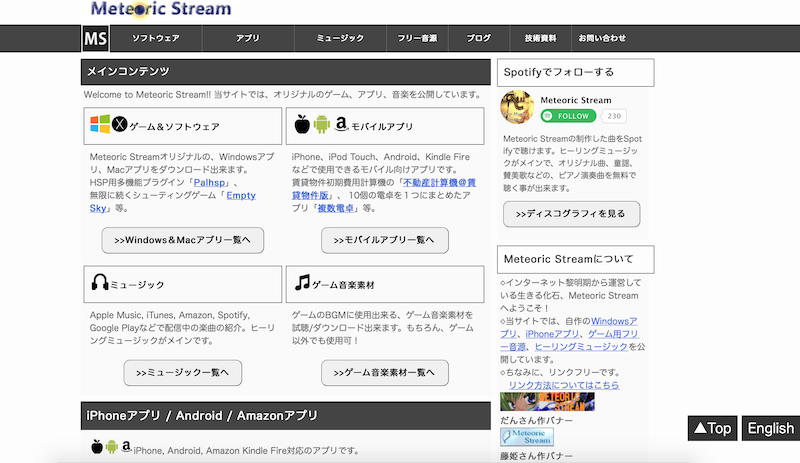800x463 pixels.
Task: Click the Android icon under iPhoneアプリ heading
Action: 112,447
